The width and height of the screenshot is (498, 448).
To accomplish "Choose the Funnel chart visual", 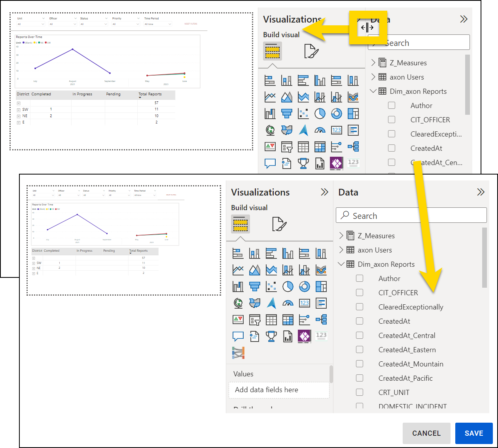I will (254, 286).
